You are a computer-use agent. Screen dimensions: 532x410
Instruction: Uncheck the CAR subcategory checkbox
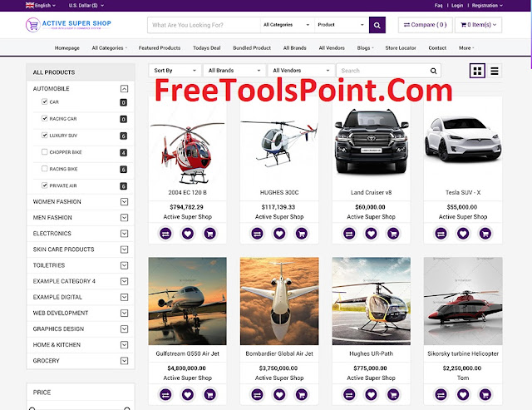pos(44,101)
